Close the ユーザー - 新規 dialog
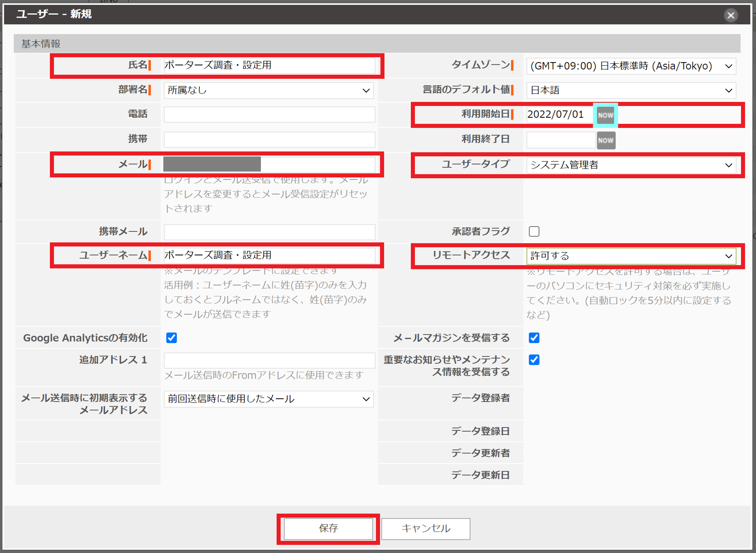756x553 pixels. pos(731,15)
